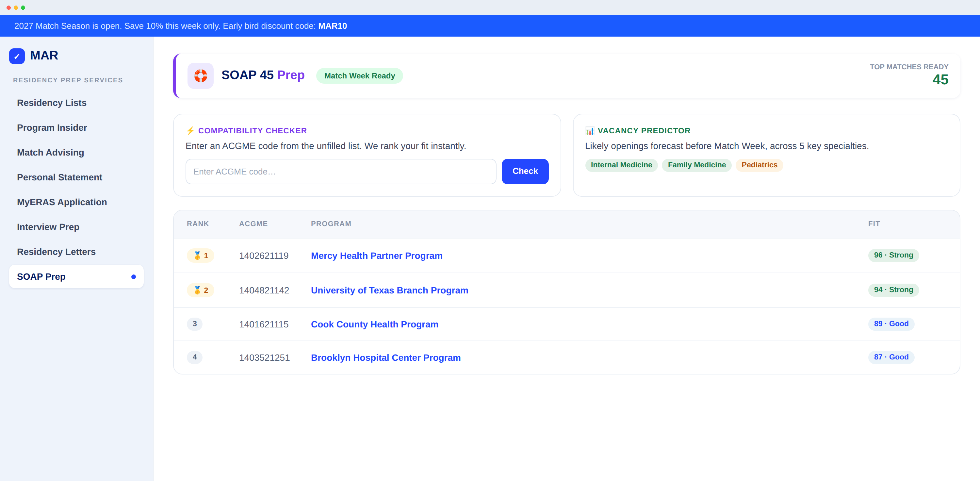Click the ACGME column header
The width and height of the screenshot is (980, 481).
[253, 224]
